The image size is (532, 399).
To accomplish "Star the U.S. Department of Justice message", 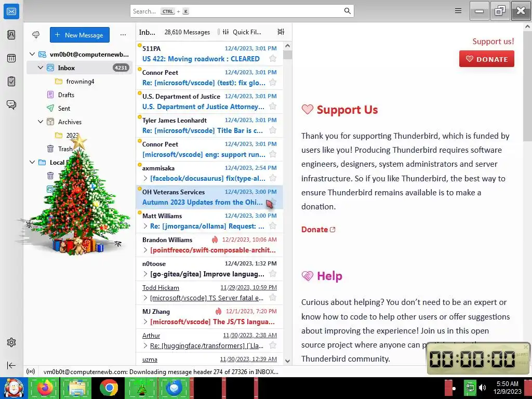I will tap(272, 107).
